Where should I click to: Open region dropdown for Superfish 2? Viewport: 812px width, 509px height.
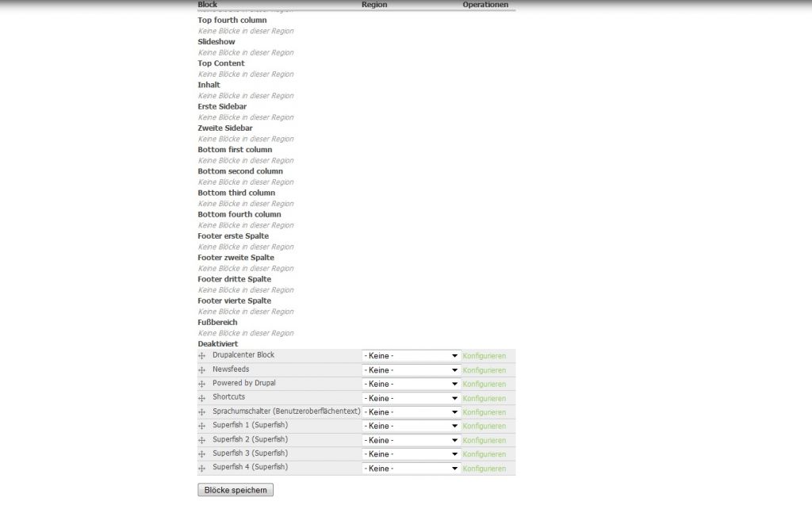(x=411, y=440)
